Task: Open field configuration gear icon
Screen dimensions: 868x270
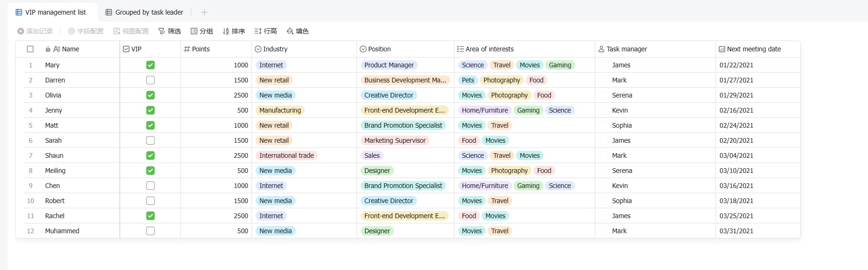Action: (x=72, y=31)
